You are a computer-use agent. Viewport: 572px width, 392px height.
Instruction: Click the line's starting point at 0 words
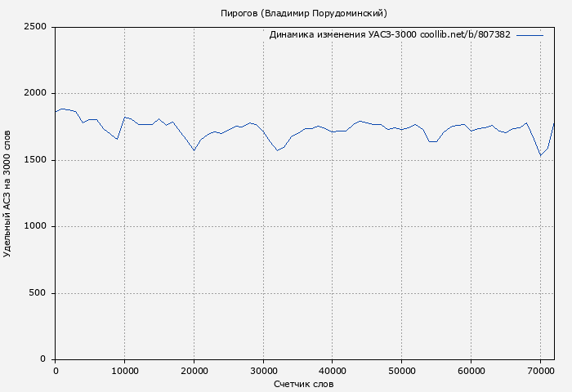(x=56, y=111)
